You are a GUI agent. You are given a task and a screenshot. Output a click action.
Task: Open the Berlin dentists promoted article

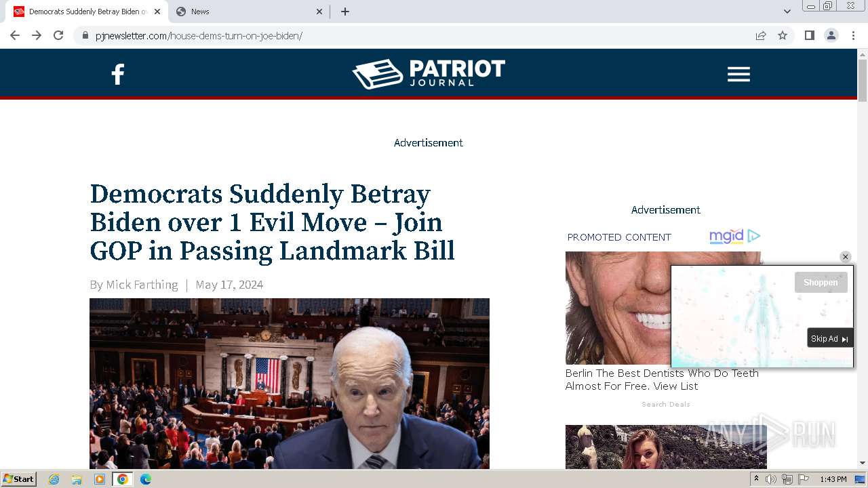(662, 380)
